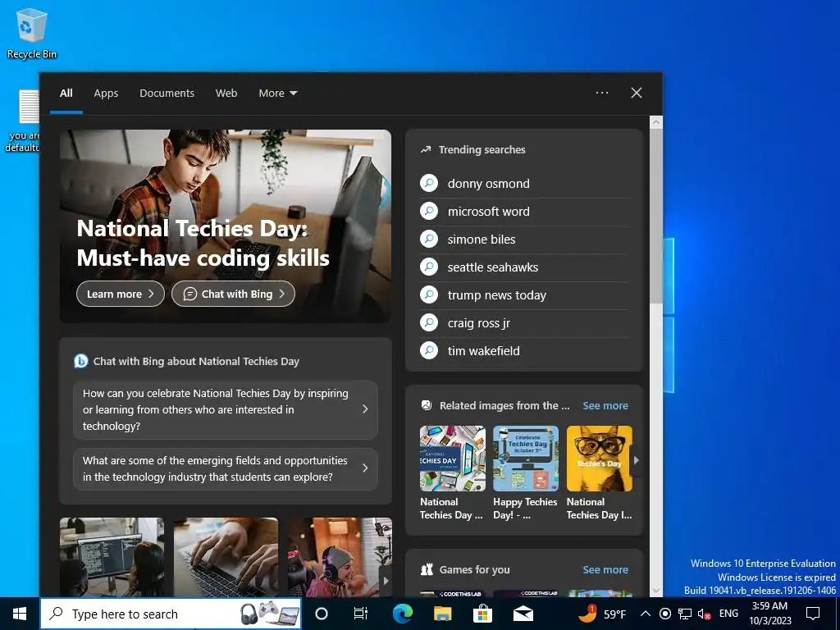Click the Bing chat logo icon
The height and width of the screenshot is (630, 840).
pyautogui.click(x=81, y=361)
